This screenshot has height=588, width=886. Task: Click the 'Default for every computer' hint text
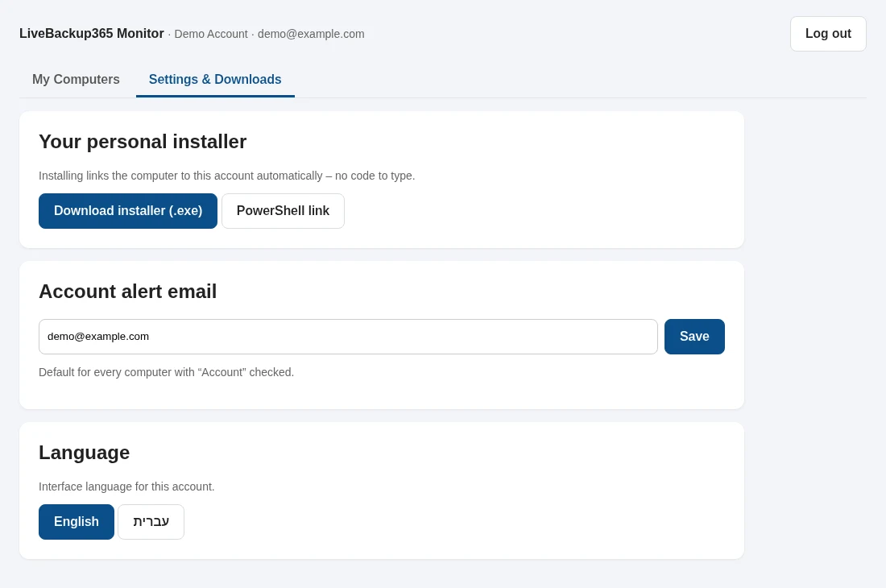[x=166, y=372]
